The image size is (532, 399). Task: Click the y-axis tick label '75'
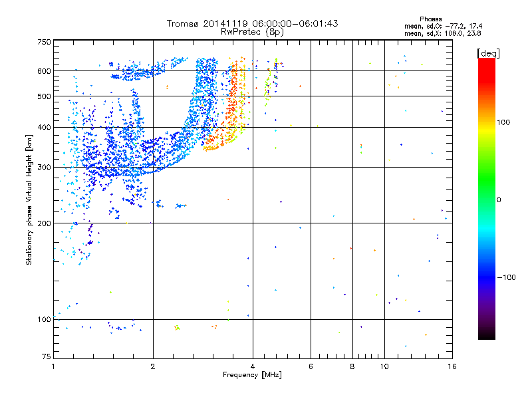(x=47, y=356)
